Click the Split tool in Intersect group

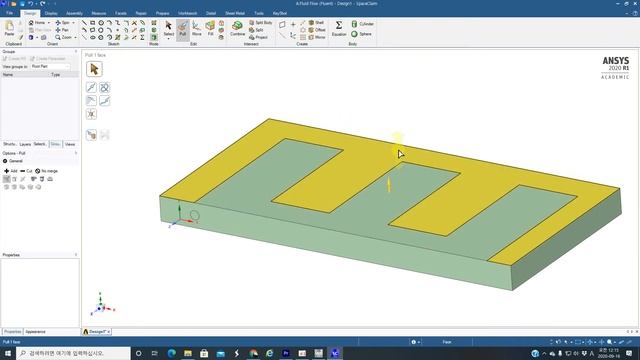[256, 30]
